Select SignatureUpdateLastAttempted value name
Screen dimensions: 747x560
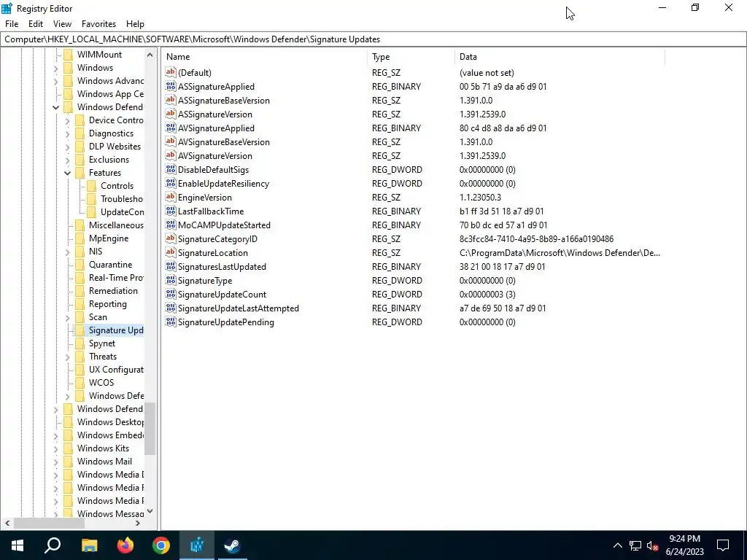click(239, 308)
